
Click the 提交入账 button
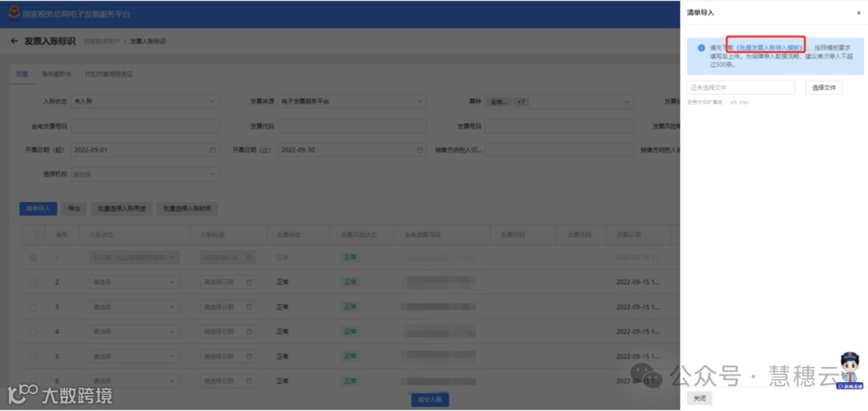[430, 400]
